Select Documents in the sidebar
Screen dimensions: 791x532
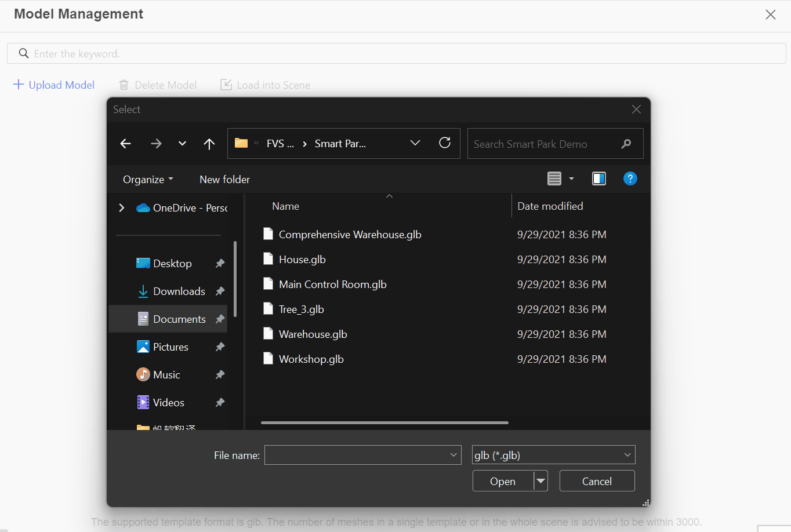pyautogui.click(x=180, y=319)
